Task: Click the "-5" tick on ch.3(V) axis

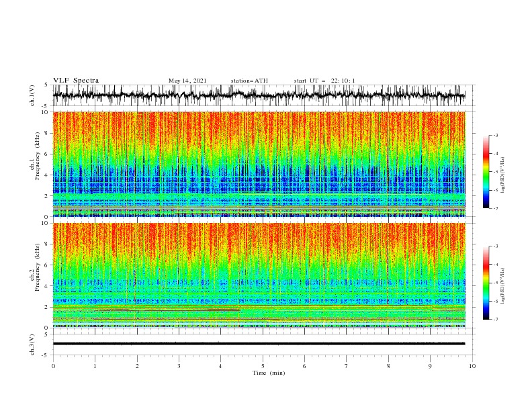Action: [x=45, y=355]
